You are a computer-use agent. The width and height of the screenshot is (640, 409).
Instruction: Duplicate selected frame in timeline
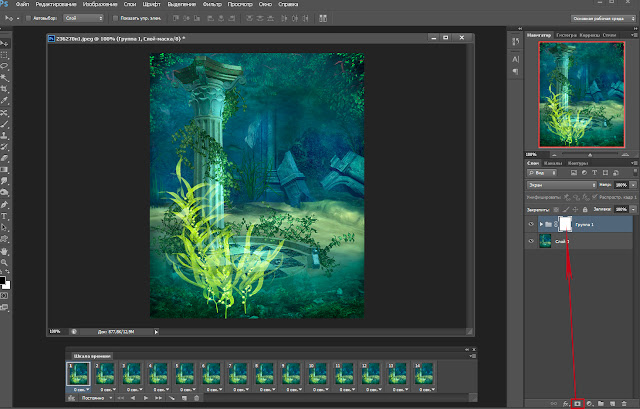click(184, 398)
